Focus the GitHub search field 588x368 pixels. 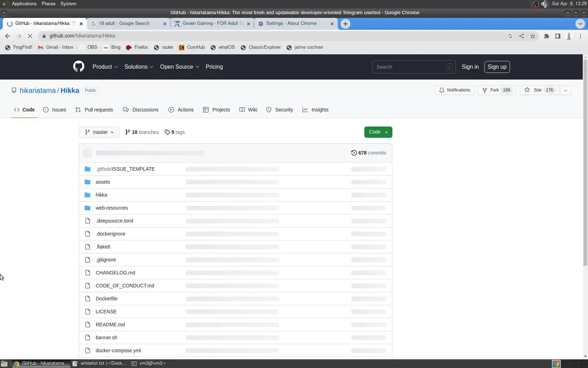414,67
